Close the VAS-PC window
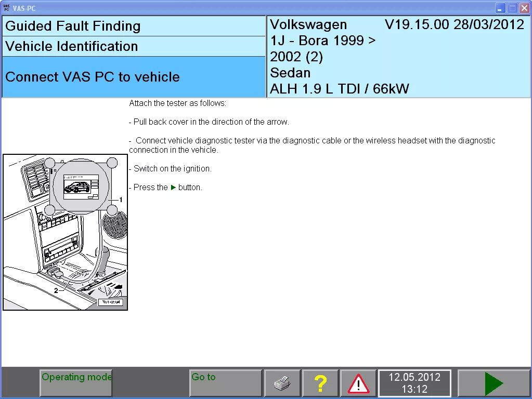Image resolution: width=532 pixels, height=399 pixels. point(524,8)
